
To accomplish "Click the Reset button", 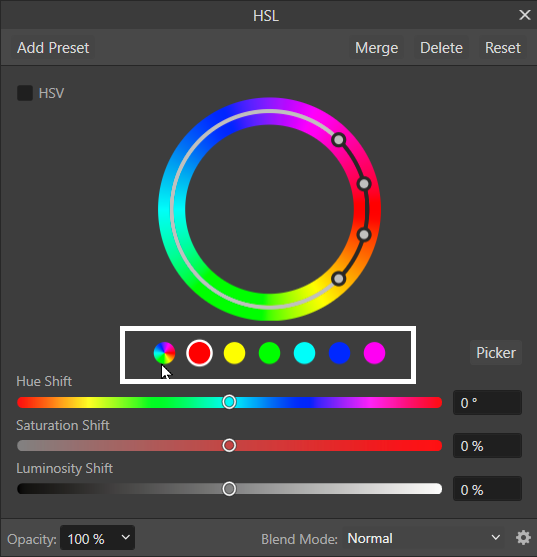I will click(x=503, y=48).
